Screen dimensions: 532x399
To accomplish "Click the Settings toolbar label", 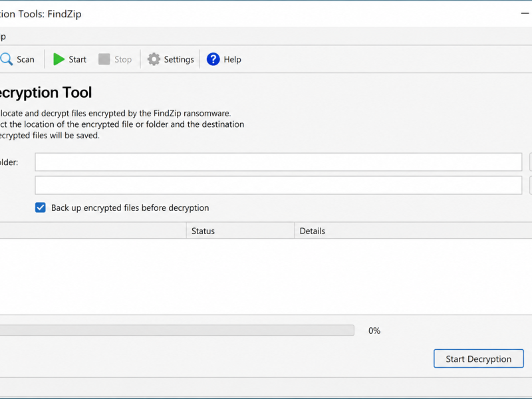I will tap(179, 60).
